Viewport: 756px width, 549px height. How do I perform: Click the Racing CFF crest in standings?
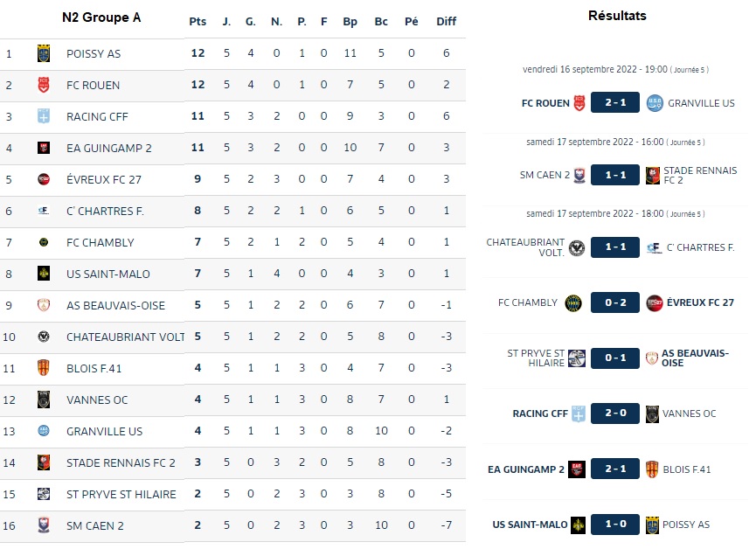point(44,116)
